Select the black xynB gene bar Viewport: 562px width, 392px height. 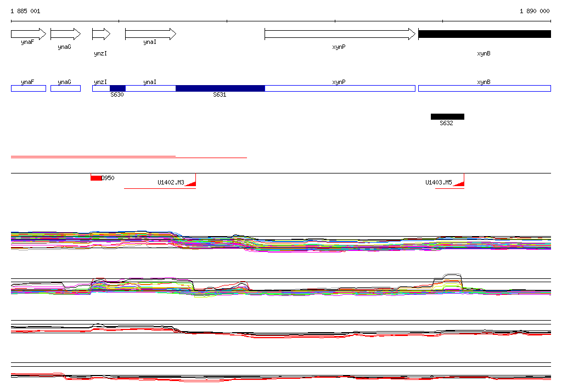click(x=485, y=34)
